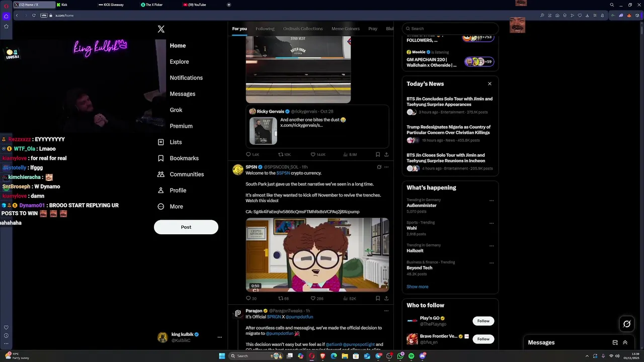Open Notifications from sidebar

[x=186, y=78]
